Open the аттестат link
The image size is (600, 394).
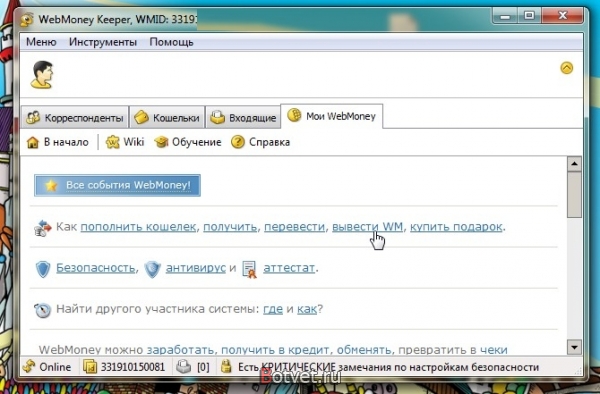point(289,268)
